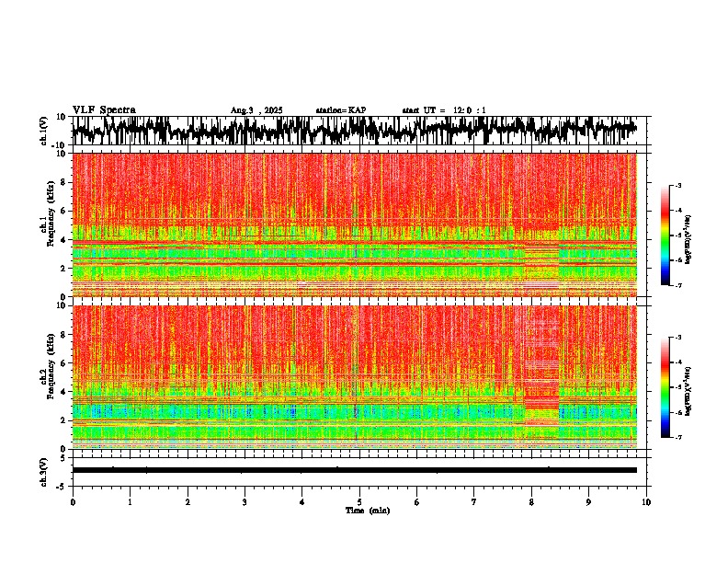This screenshot has width=728, height=563.
Task: Click the ch.3 black signal trace
Action: [x=354, y=470]
